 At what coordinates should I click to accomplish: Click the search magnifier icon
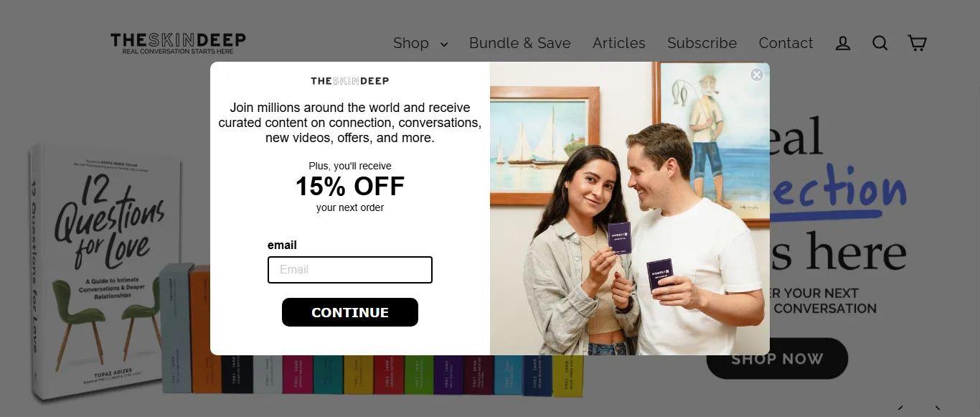pos(880,43)
